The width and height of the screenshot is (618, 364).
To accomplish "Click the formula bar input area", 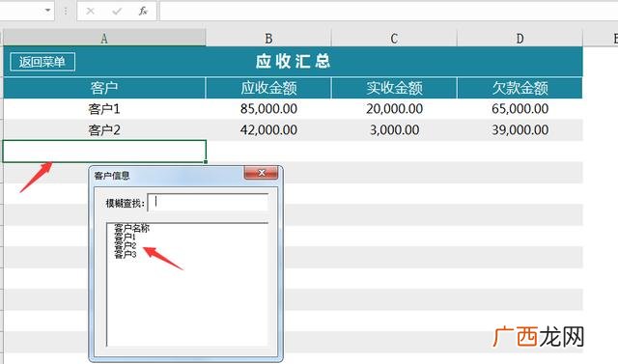I will (x=388, y=11).
